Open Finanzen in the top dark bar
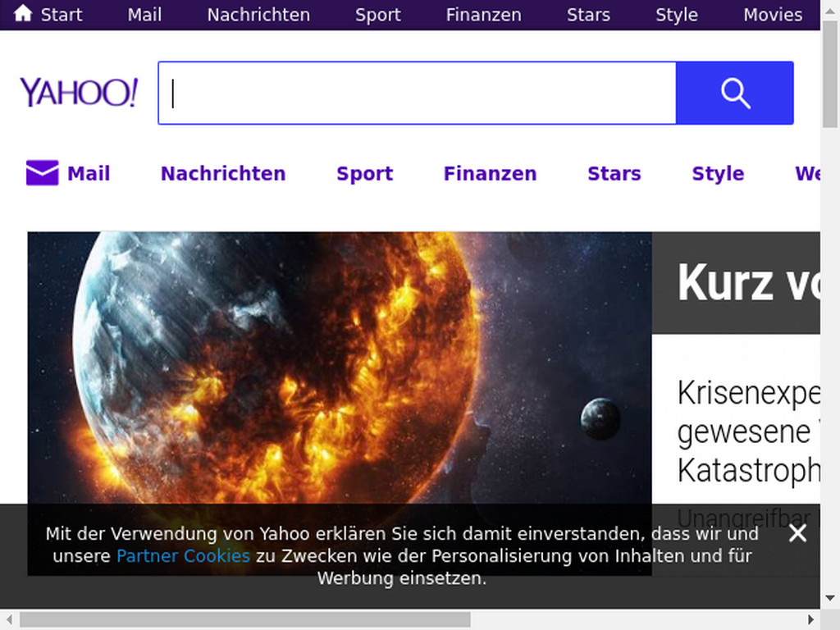The height and width of the screenshot is (630, 840). pyautogui.click(x=484, y=15)
